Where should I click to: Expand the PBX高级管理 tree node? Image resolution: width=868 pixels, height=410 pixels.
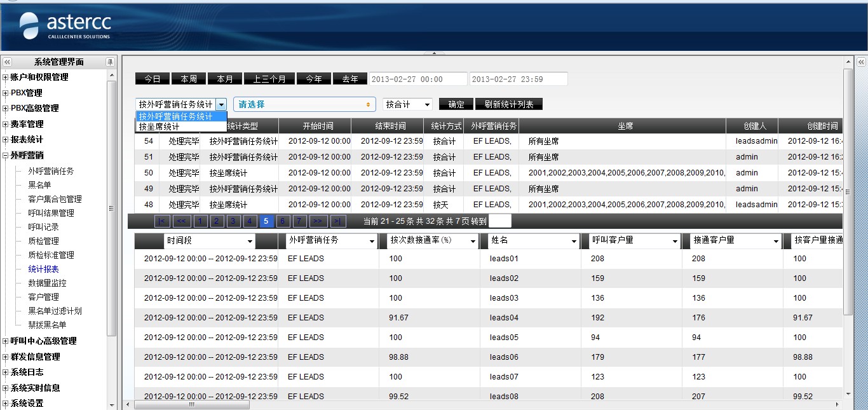point(6,109)
